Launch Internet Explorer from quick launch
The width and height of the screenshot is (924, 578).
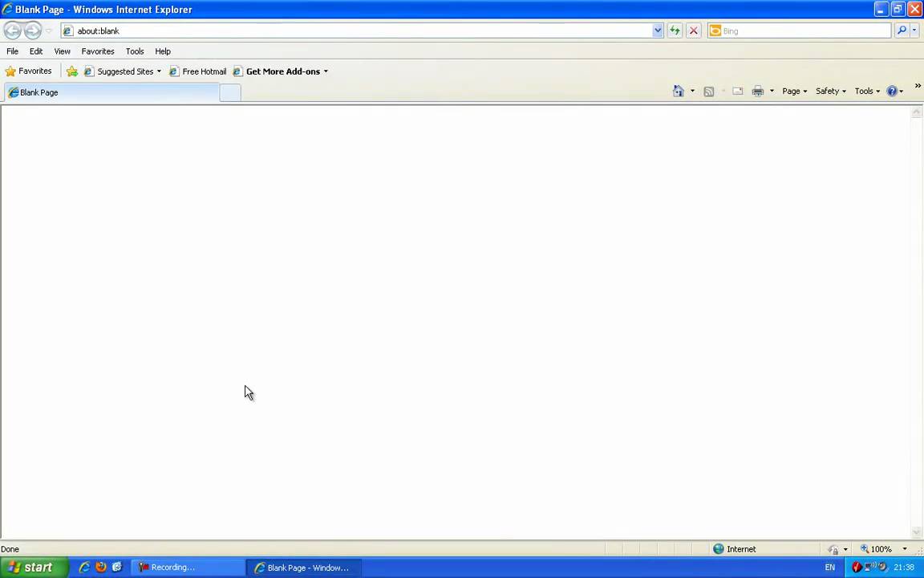[x=84, y=568]
